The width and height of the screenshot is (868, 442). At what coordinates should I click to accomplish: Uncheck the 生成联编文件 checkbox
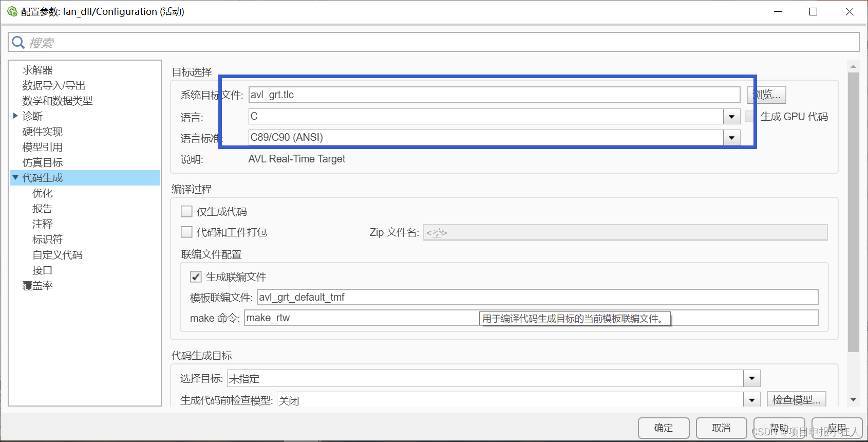tap(196, 277)
